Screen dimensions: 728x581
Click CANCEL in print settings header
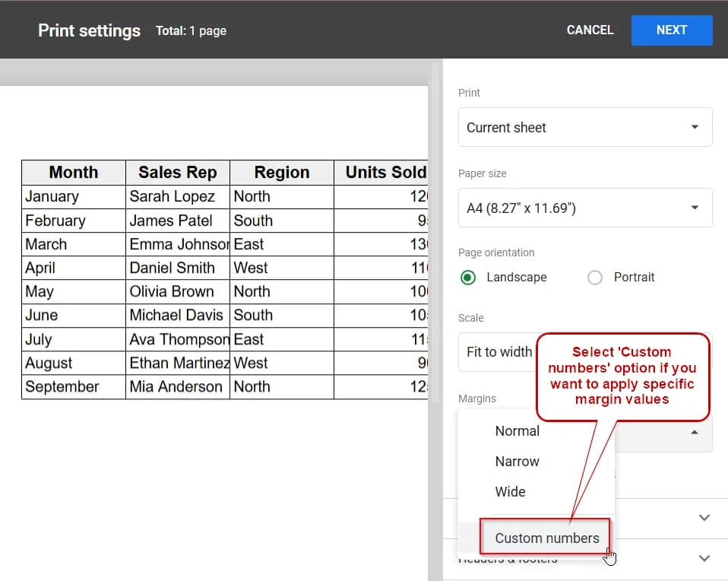pos(590,30)
